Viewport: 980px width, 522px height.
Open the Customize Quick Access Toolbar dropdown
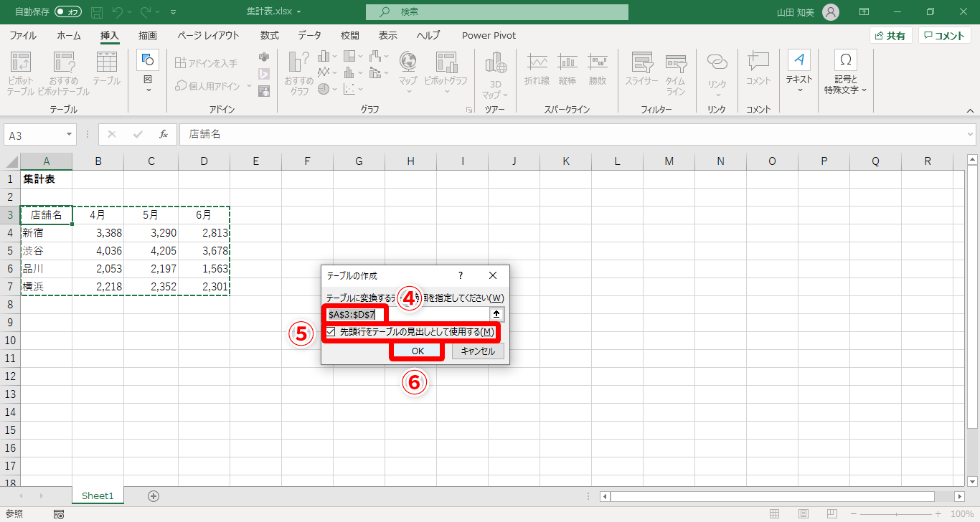[174, 12]
